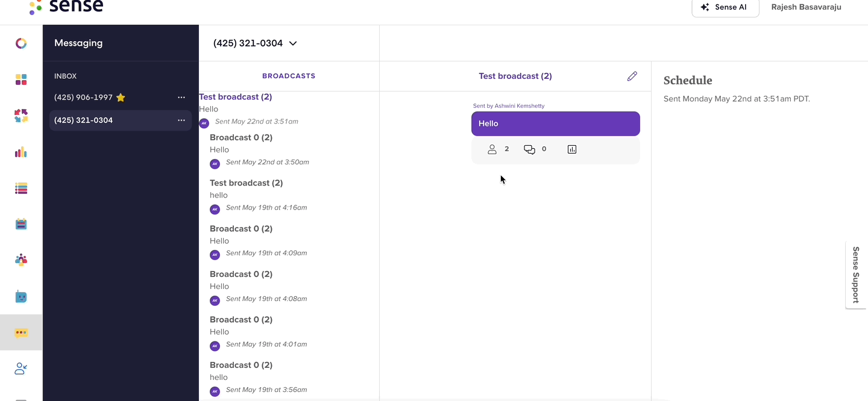The height and width of the screenshot is (401, 868).
Task: Select the BROADCASTS tab
Action: (x=289, y=76)
